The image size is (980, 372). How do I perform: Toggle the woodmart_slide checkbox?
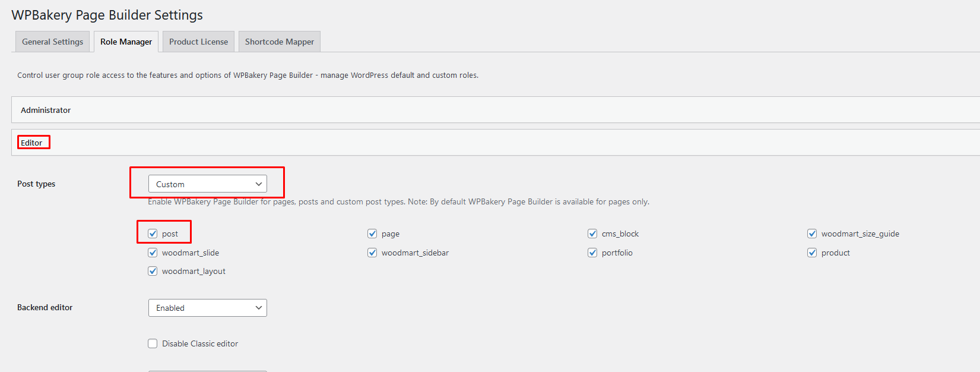(153, 253)
